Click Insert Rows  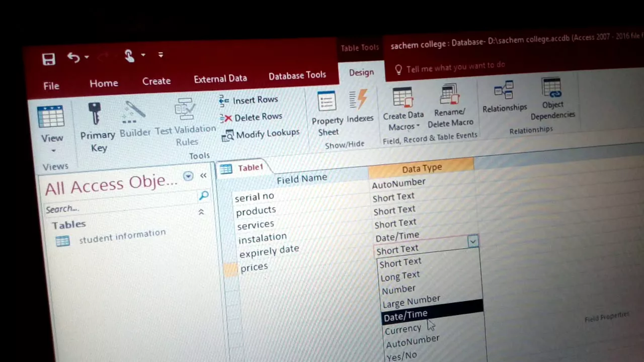click(249, 100)
